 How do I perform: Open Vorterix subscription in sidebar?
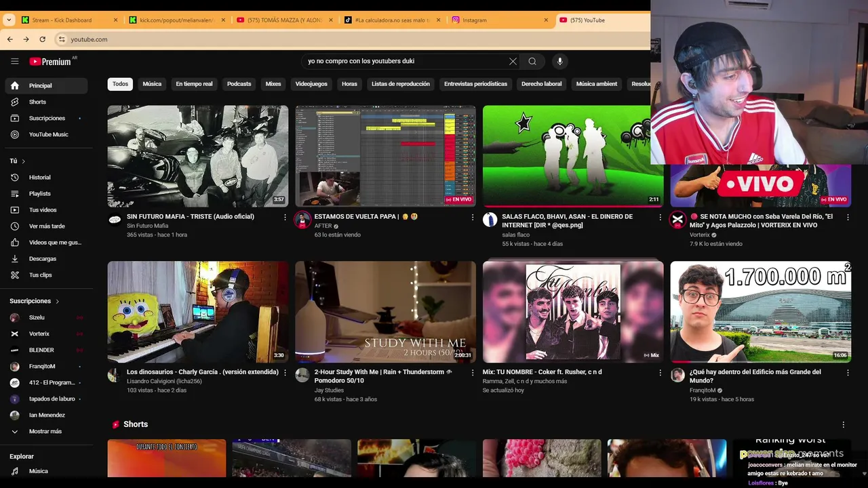tap(46, 333)
